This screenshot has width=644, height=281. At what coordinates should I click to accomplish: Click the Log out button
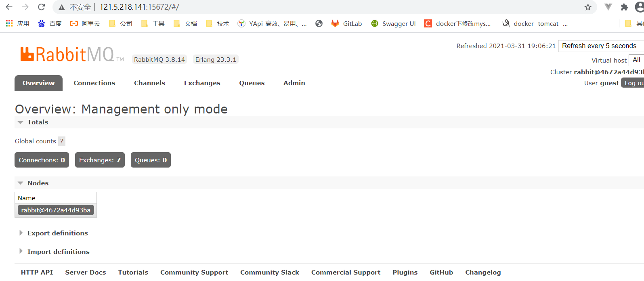(633, 83)
